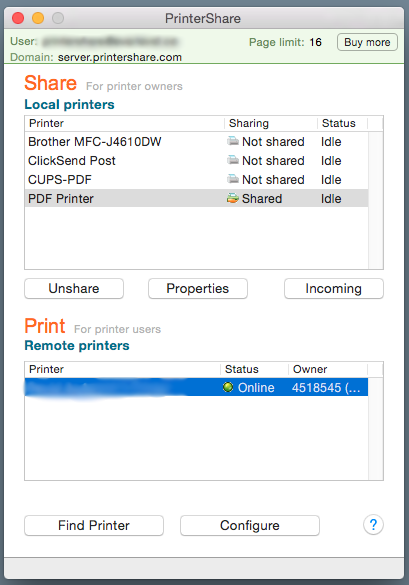This screenshot has width=409, height=585.
Task: Click the PDF Printer shared status icon
Action: [x=232, y=198]
